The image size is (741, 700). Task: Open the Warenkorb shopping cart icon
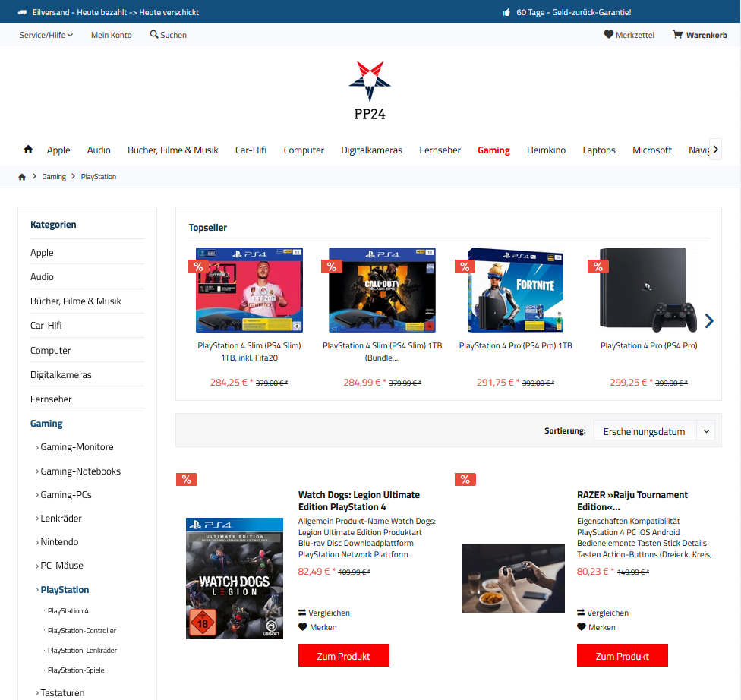tap(678, 34)
